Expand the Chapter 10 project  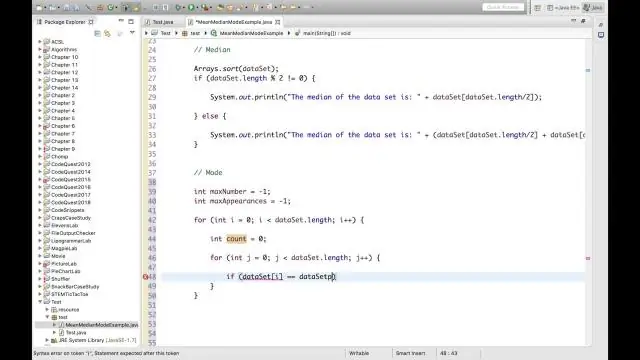[40, 57]
